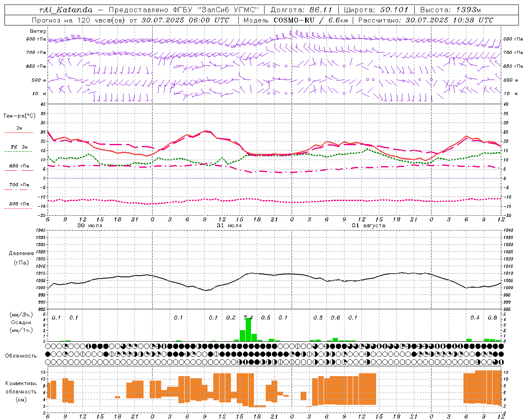The width and height of the screenshot is (525, 420).
Task: Click the forecast start 30.07.2025 06:00 UTC
Action: pyautogui.click(x=185, y=20)
